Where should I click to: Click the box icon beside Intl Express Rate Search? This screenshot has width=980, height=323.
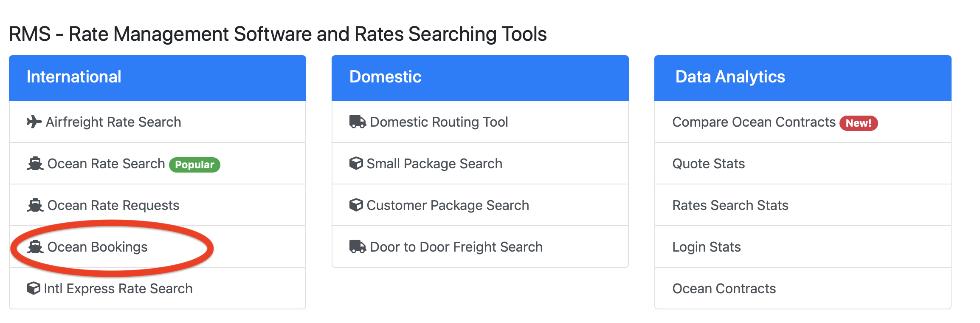click(34, 289)
